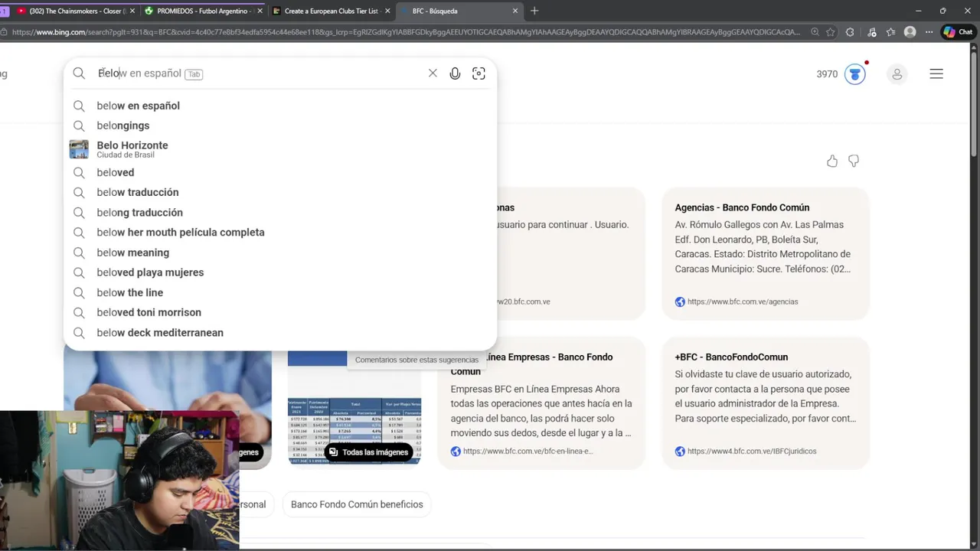
Task: Close the PROMIEDOS Futbol Argentino tab
Action: tap(260, 11)
